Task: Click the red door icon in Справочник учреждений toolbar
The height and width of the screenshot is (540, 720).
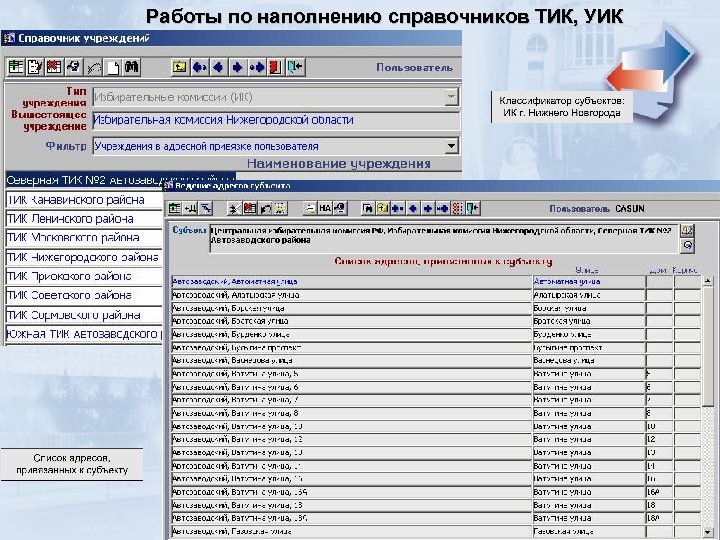Action: click(276, 67)
